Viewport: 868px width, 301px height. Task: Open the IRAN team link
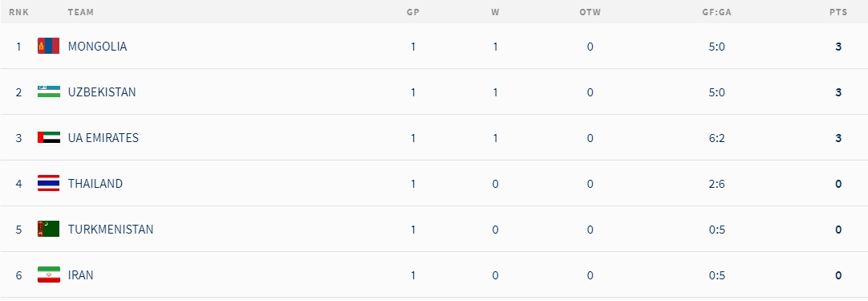tap(81, 275)
